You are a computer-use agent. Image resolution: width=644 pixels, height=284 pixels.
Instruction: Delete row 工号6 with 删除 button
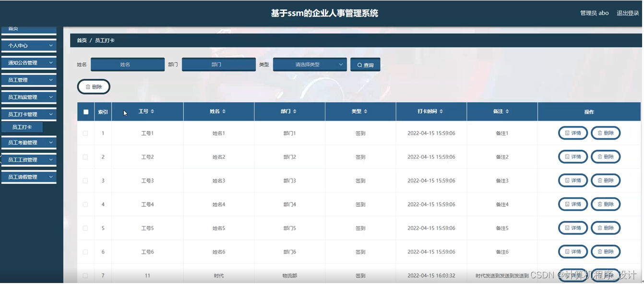(x=606, y=251)
